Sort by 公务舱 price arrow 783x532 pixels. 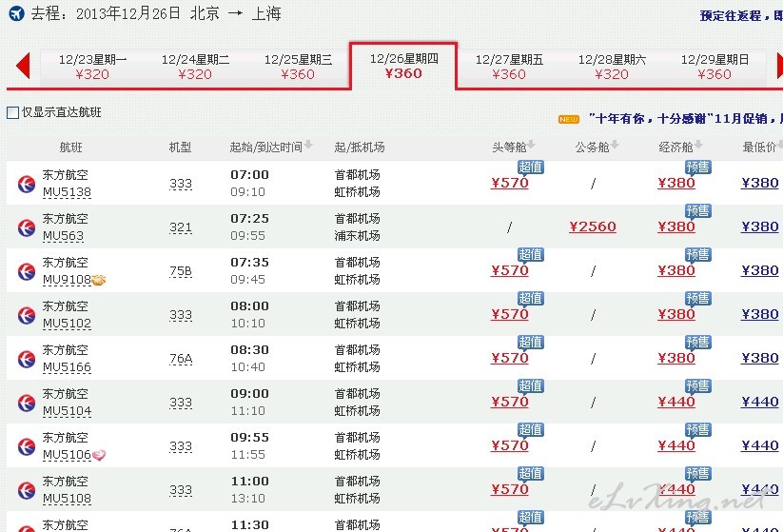(615, 145)
